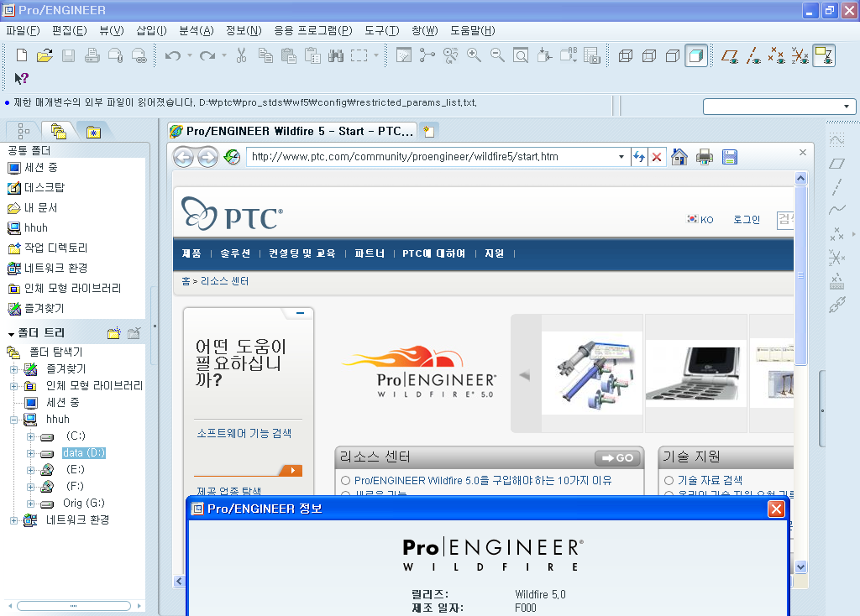
Task: Expand the data (D:) drive node
Action: (x=31, y=454)
